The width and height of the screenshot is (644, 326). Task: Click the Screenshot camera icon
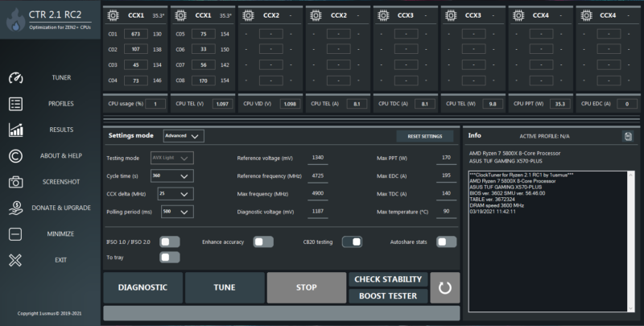tap(15, 182)
